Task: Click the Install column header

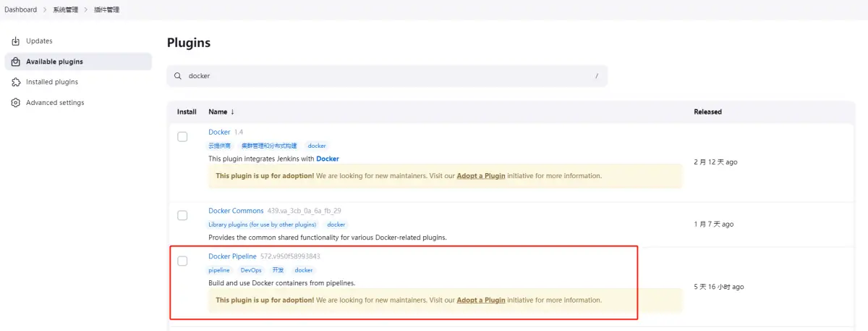Action: click(x=187, y=112)
